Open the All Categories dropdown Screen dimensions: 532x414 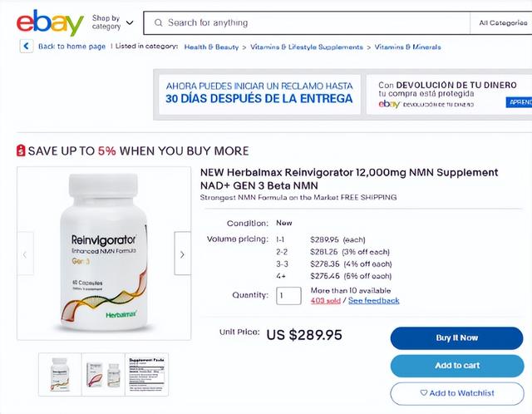coord(503,22)
